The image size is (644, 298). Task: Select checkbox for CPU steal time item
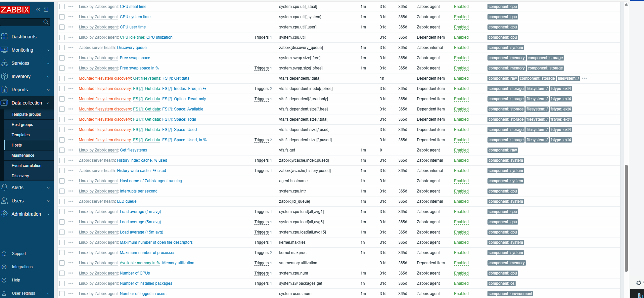pyautogui.click(x=62, y=7)
